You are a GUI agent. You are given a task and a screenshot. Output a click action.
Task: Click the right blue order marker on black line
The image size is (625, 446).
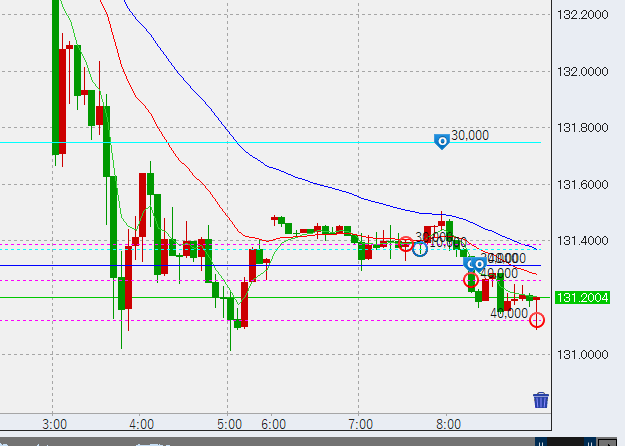tap(481, 264)
